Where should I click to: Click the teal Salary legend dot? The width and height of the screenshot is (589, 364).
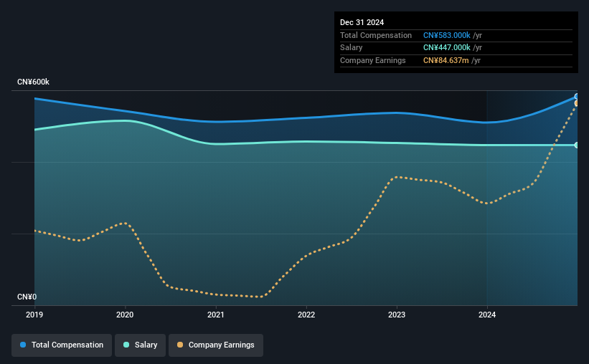point(126,345)
